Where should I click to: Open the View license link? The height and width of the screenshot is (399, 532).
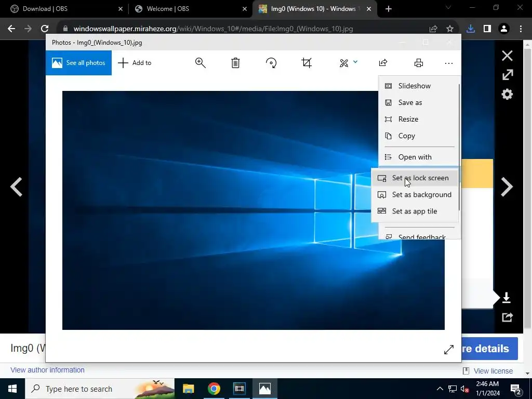[x=493, y=371]
